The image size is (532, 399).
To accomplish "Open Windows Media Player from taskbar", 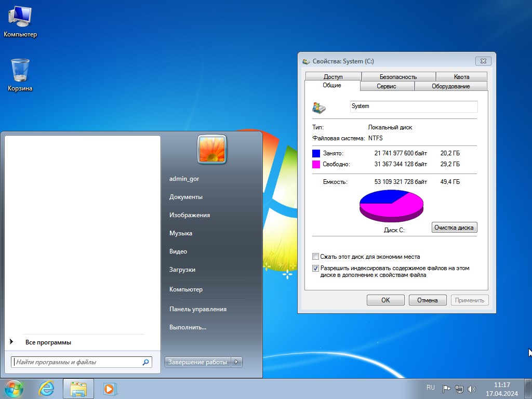I will coord(109,389).
